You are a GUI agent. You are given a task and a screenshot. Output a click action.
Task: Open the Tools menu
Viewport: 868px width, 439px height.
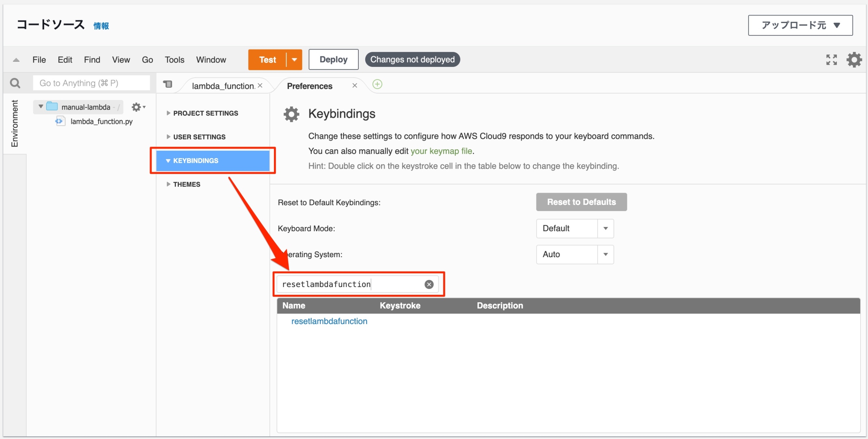pos(174,60)
